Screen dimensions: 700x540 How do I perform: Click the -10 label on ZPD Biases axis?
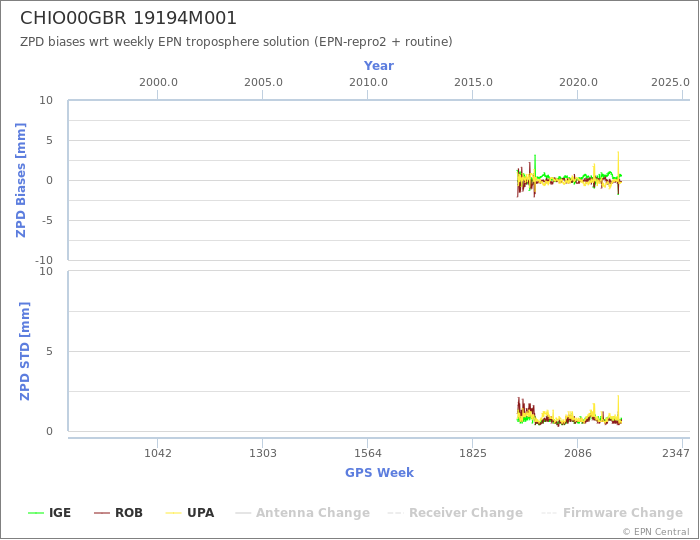(x=44, y=260)
